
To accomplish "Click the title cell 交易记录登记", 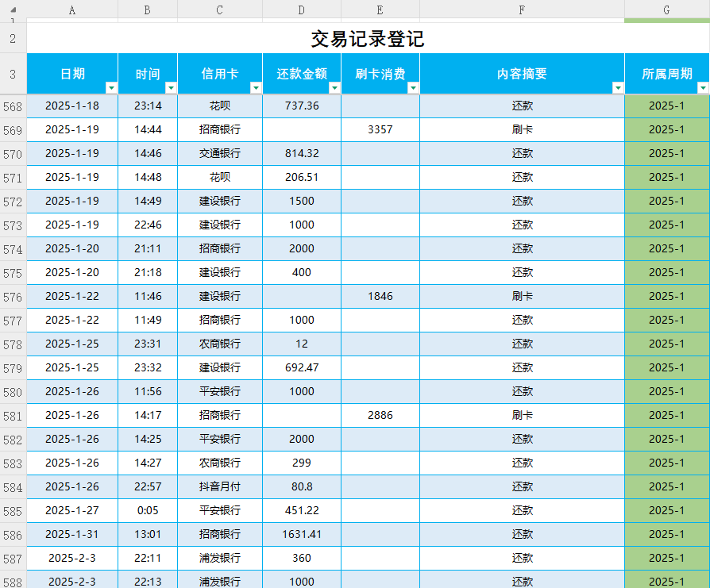I will (368, 38).
